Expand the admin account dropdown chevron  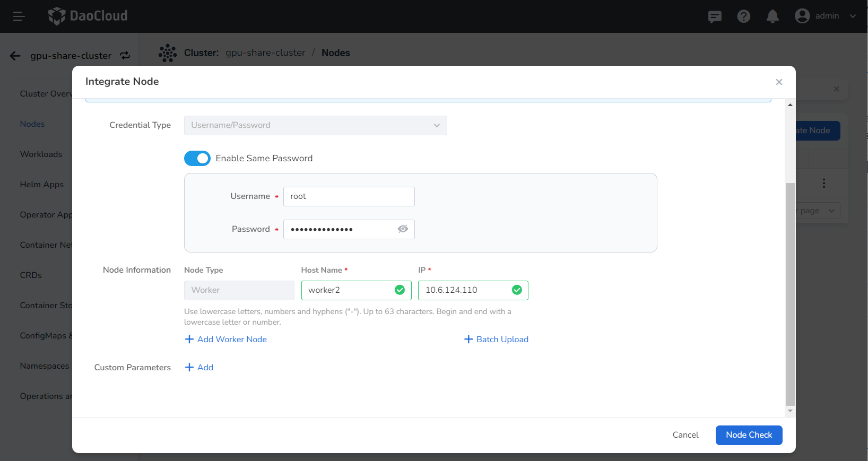point(853,16)
